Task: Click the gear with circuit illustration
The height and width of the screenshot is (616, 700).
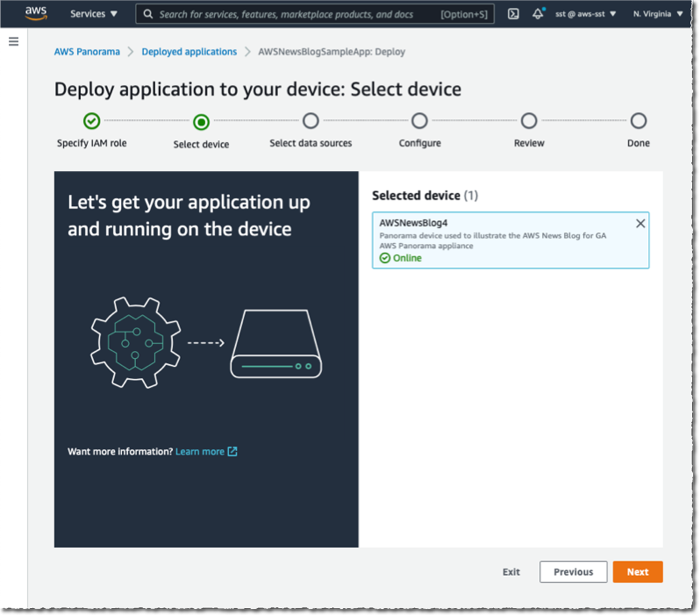Action: click(x=136, y=342)
